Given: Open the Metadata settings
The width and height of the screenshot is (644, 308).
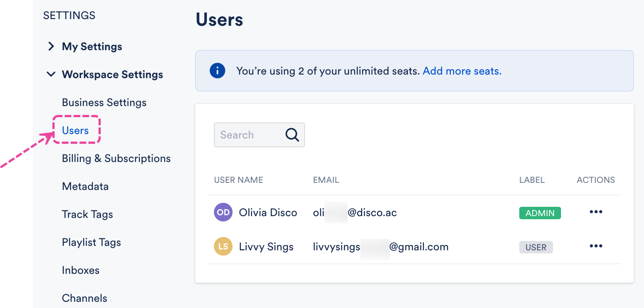Looking at the screenshot, I should [x=85, y=186].
